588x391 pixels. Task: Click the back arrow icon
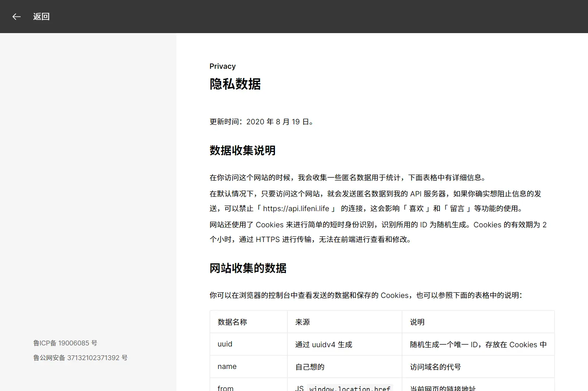[x=16, y=17]
